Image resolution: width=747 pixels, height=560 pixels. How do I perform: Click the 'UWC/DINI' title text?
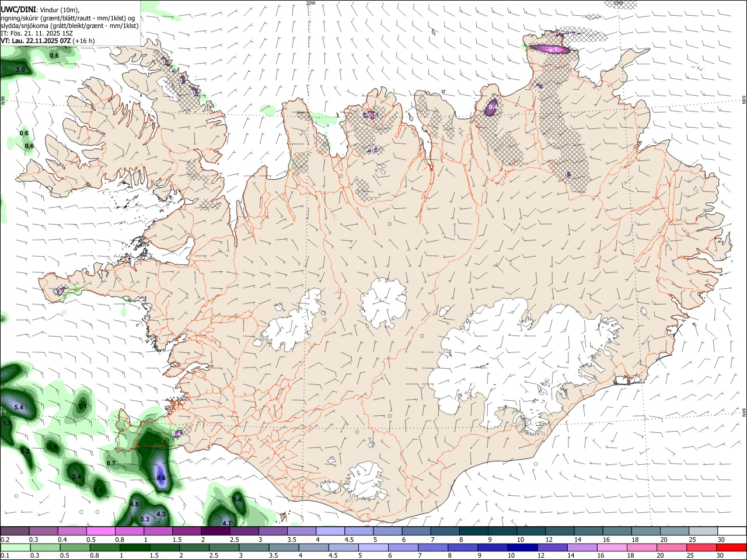pos(18,9)
